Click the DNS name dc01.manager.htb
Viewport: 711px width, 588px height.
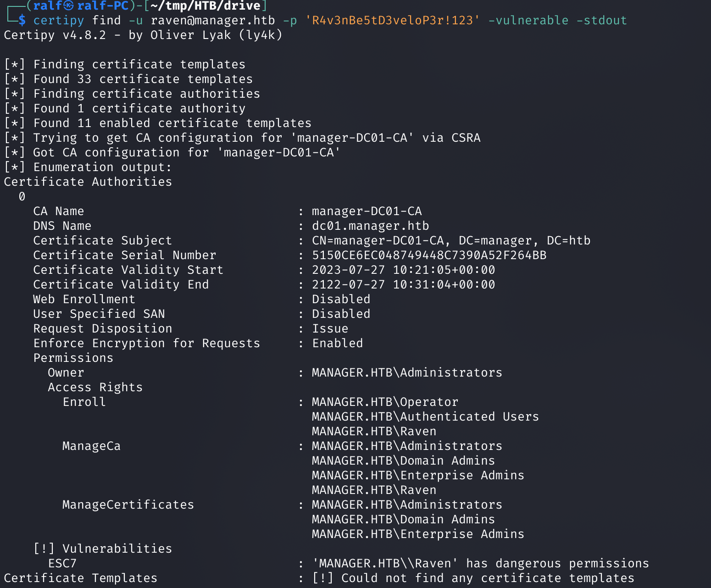371,226
